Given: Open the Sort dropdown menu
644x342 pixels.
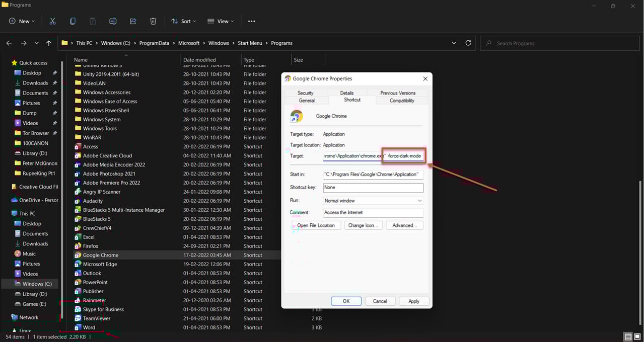Looking at the screenshot, I should click(x=183, y=21).
